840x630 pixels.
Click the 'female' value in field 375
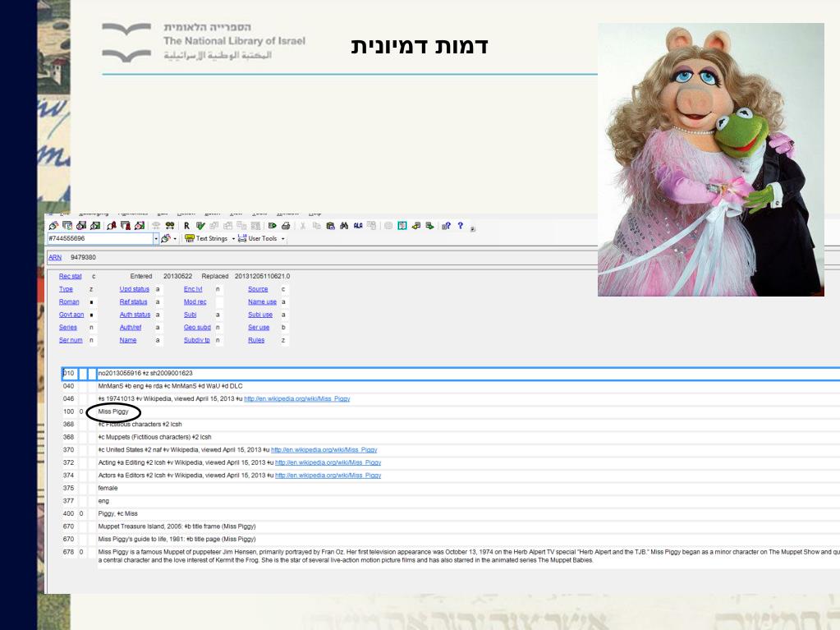pyautogui.click(x=108, y=489)
